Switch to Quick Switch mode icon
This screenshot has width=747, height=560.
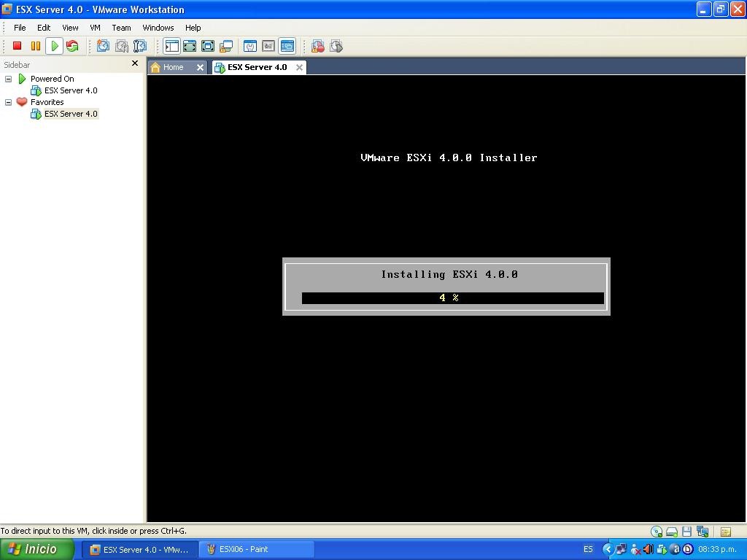(x=190, y=46)
